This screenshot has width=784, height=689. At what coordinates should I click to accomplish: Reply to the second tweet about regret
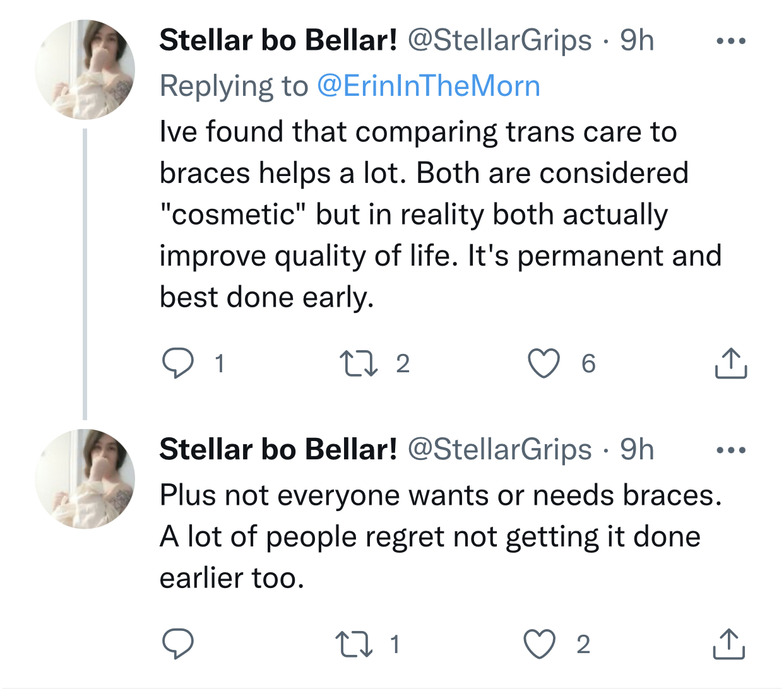tap(177, 644)
